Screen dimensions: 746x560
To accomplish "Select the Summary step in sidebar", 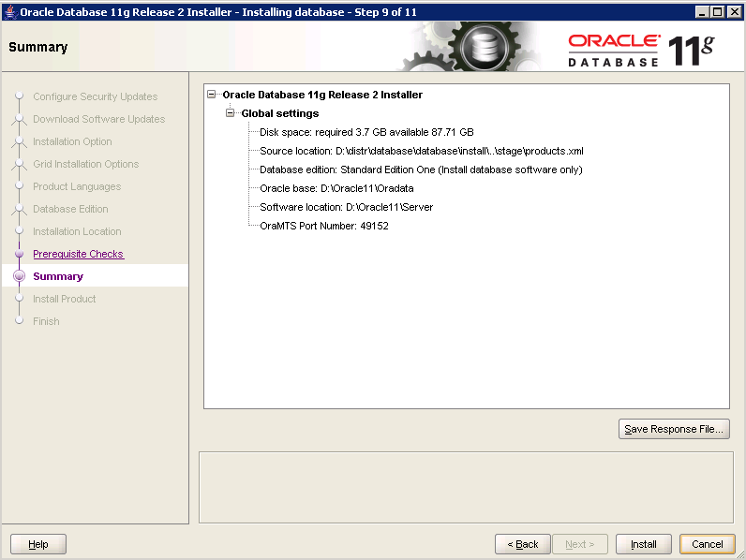I will point(58,276).
